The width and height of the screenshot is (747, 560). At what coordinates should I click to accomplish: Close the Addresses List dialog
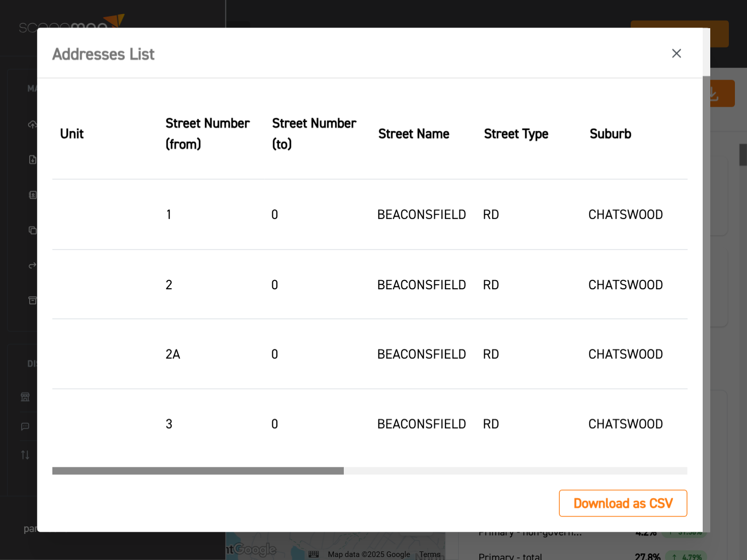[676, 53]
